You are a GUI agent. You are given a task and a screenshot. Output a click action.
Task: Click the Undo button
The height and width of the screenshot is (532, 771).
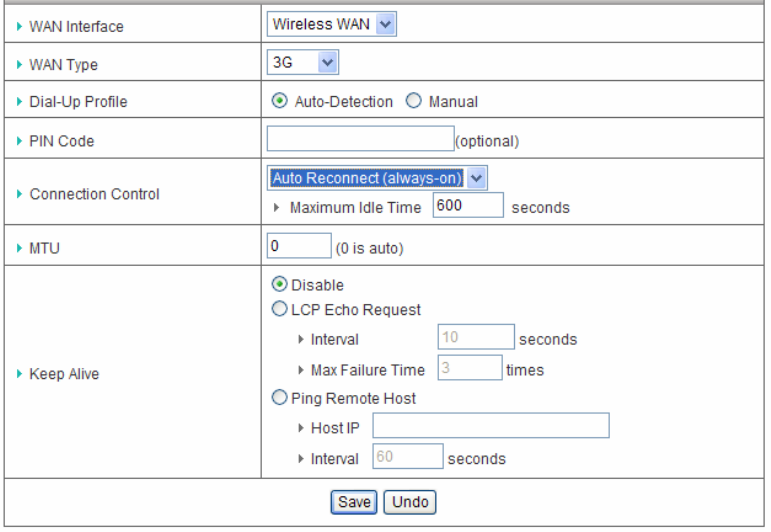click(x=410, y=501)
